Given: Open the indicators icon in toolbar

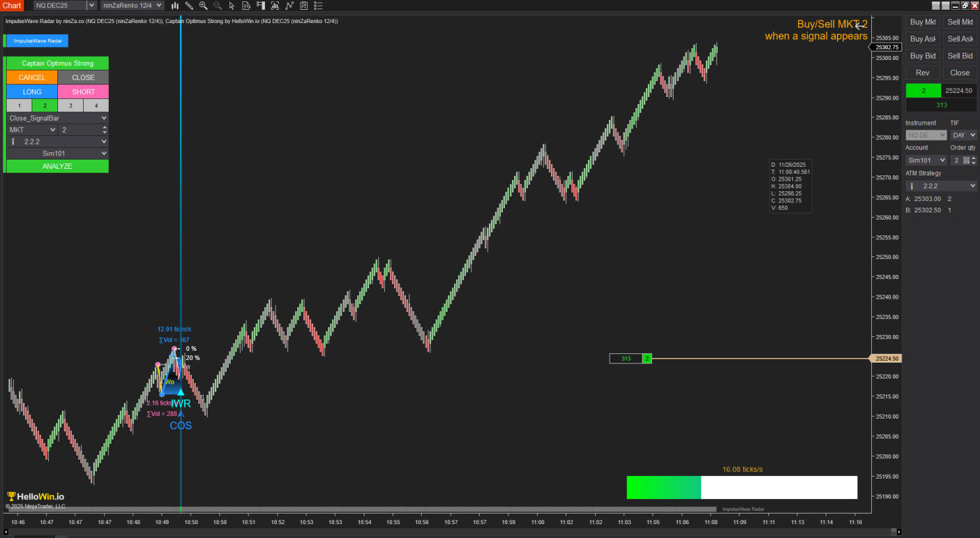Looking at the screenshot, I should pyautogui.click(x=289, y=5).
